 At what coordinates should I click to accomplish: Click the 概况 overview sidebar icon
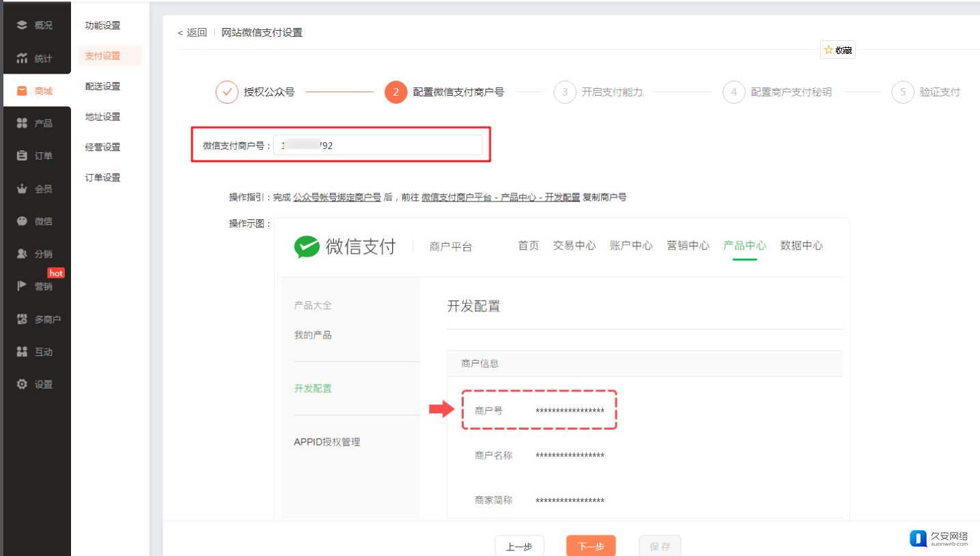(x=22, y=25)
